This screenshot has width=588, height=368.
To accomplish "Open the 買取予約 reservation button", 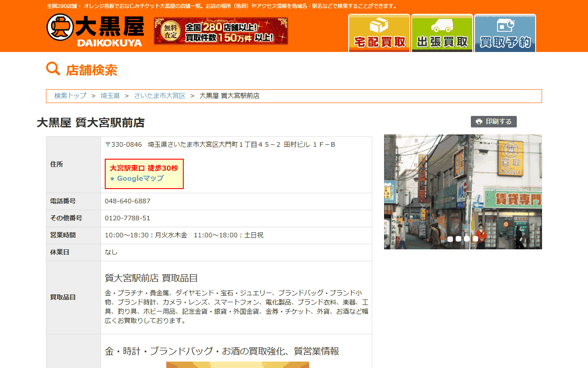I will pyautogui.click(x=505, y=33).
